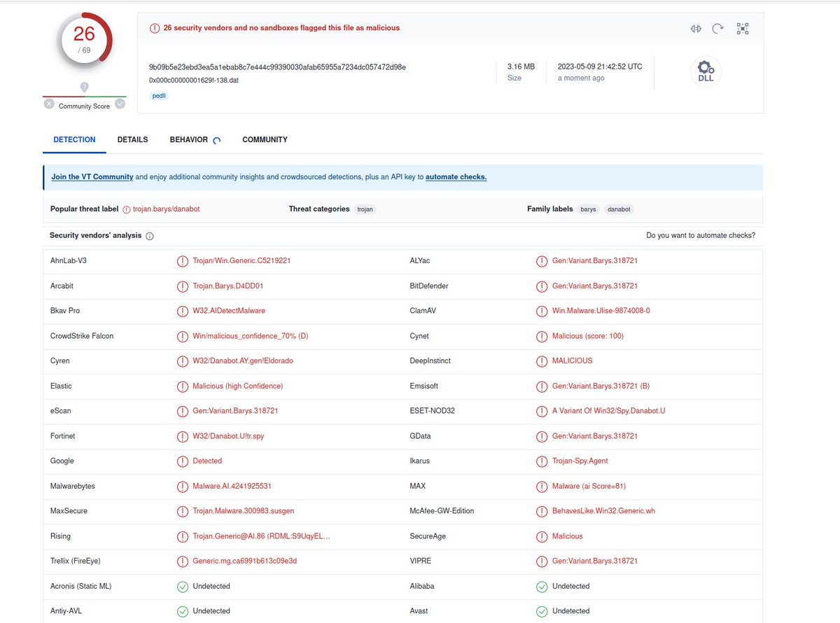Click the trojan.barys/danabot threat label
The height and width of the screenshot is (623, 840).
(x=166, y=209)
